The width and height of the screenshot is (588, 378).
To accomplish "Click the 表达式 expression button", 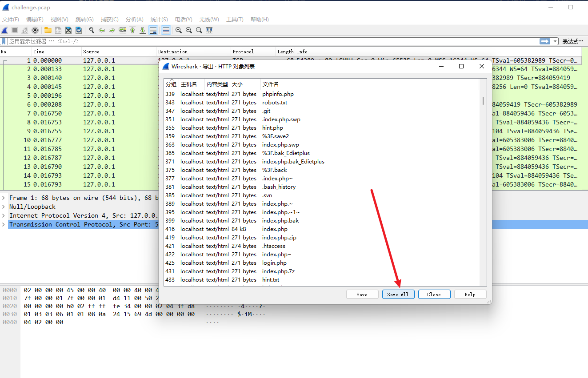I will coord(573,41).
